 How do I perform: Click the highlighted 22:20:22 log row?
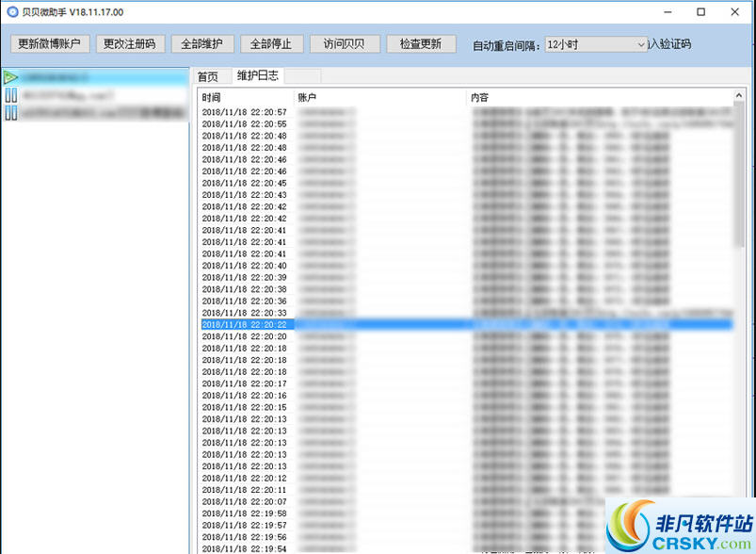466,325
